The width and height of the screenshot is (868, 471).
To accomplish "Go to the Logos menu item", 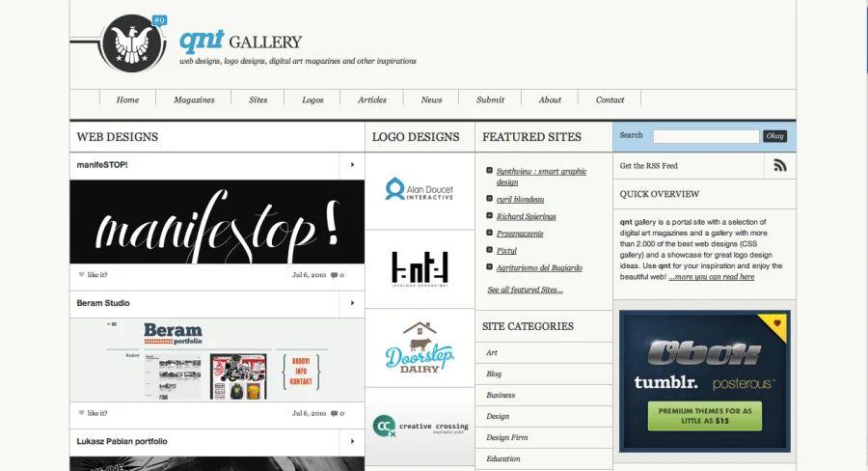I will coord(312,99).
